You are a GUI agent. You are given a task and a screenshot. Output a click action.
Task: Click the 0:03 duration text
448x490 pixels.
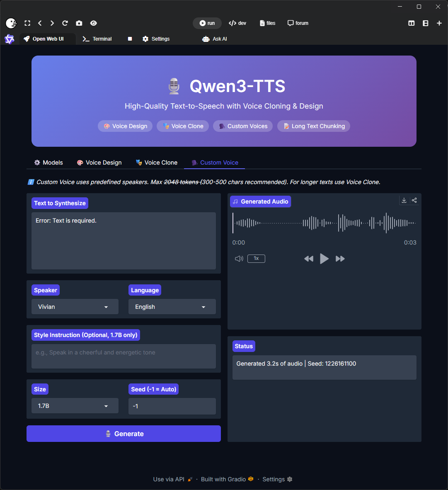click(x=410, y=243)
